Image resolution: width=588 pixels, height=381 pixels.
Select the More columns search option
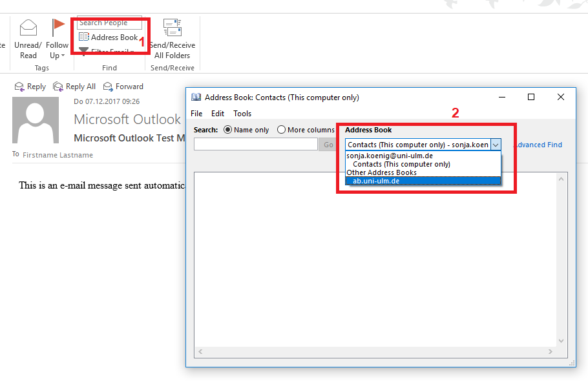[x=306, y=130]
